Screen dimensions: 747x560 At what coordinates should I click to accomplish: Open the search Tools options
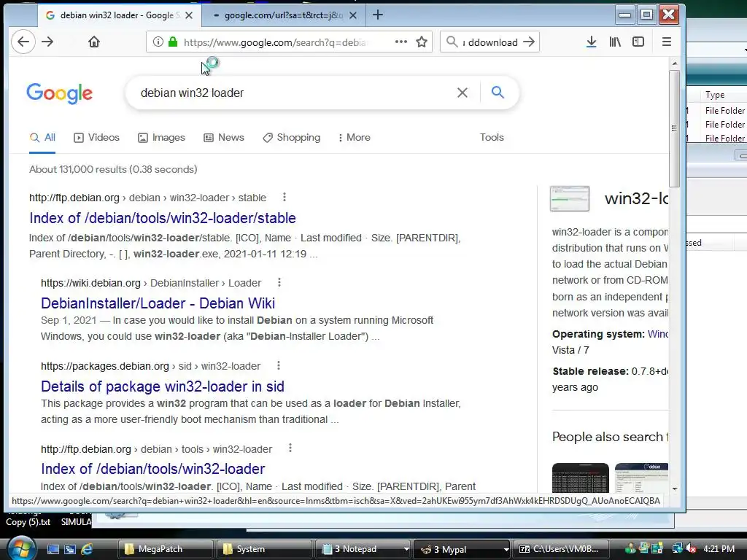492,137
